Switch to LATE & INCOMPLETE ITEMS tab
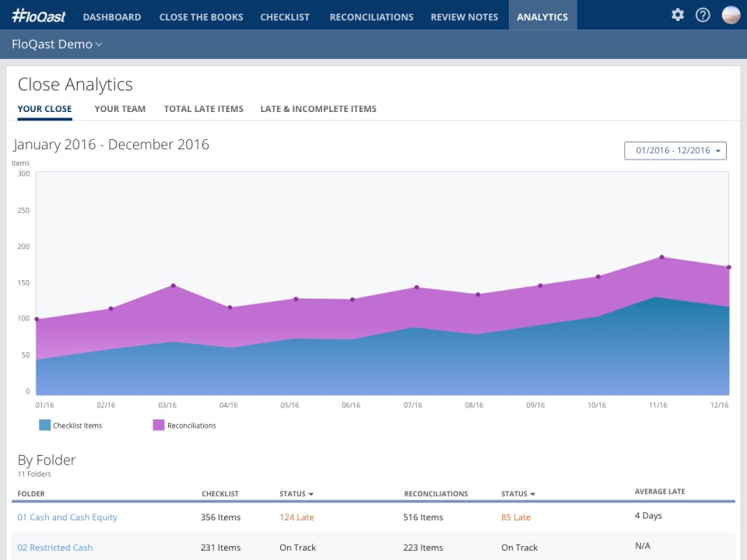The width and height of the screenshot is (747, 560). pos(318,109)
